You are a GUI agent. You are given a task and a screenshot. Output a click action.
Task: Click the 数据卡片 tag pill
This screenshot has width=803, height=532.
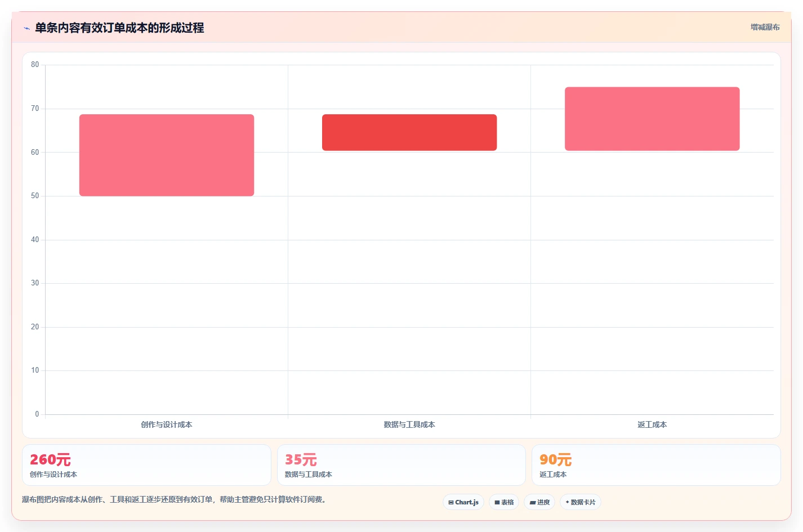(580, 502)
